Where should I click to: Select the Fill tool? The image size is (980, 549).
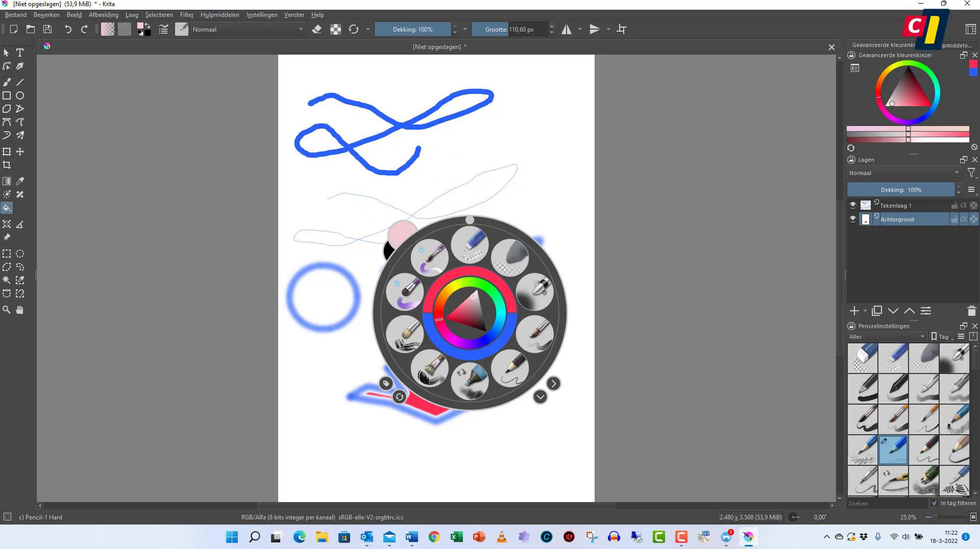point(7,208)
